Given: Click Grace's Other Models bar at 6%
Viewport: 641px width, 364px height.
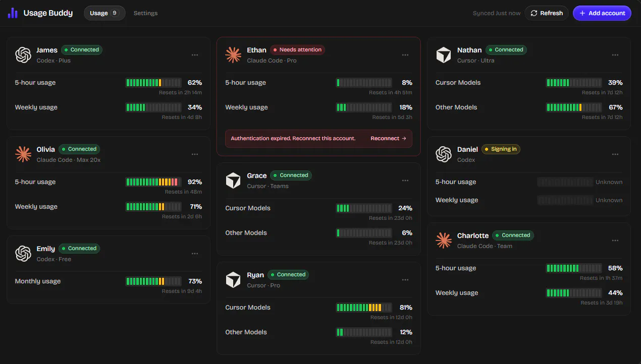Looking at the screenshot, I should [x=364, y=233].
